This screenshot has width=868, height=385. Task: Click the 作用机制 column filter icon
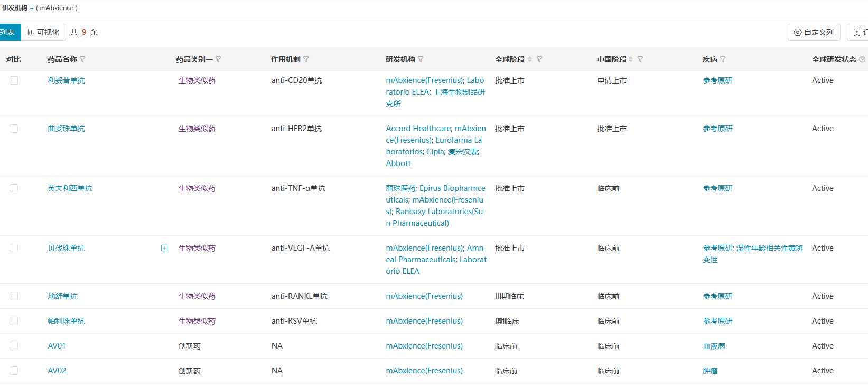click(306, 59)
